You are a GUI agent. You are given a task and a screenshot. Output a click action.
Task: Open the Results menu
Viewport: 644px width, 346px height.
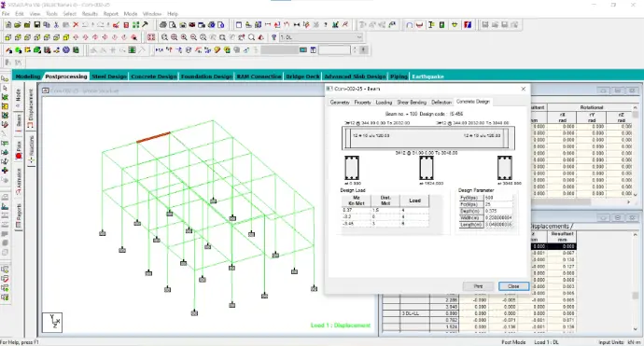pyautogui.click(x=90, y=14)
